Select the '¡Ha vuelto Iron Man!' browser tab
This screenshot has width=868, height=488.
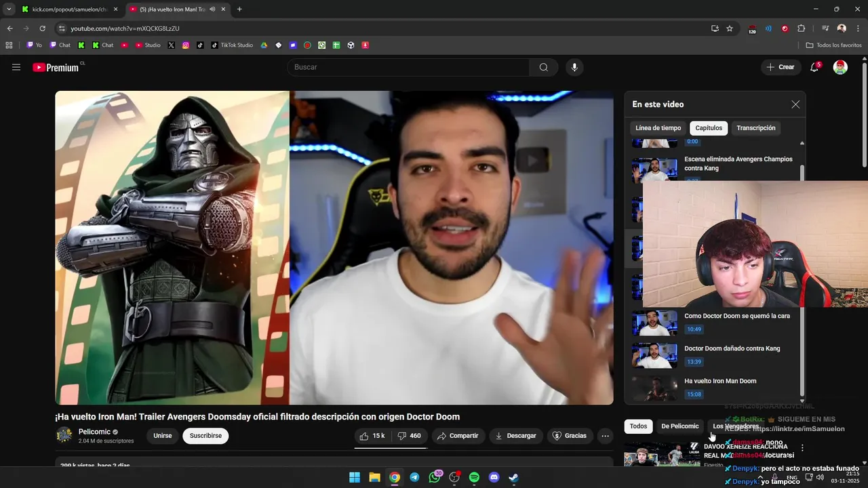point(178,9)
